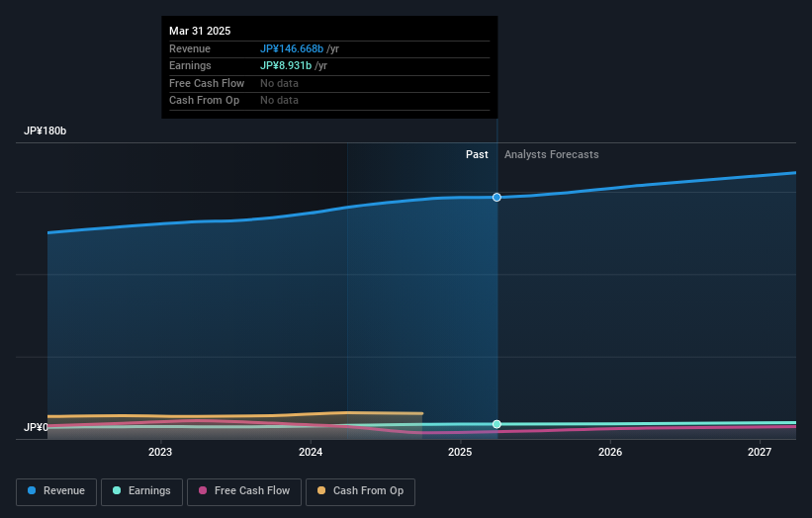Screen dimensions: 812x518
Task: Click the Cash From Op tooltip row label
Action: click(204, 101)
